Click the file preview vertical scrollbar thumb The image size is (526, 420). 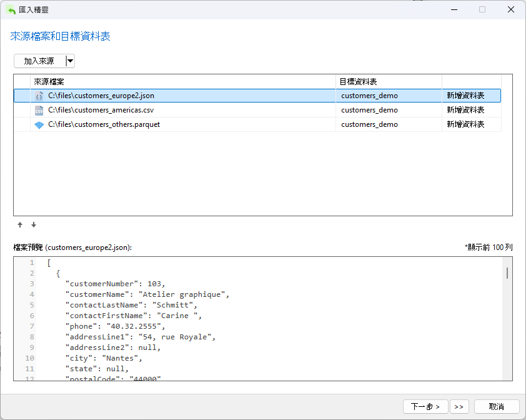coord(507,273)
